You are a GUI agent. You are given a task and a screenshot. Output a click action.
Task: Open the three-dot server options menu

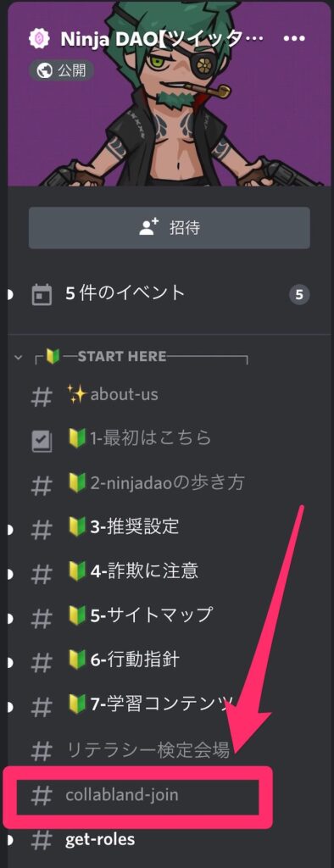point(293,39)
